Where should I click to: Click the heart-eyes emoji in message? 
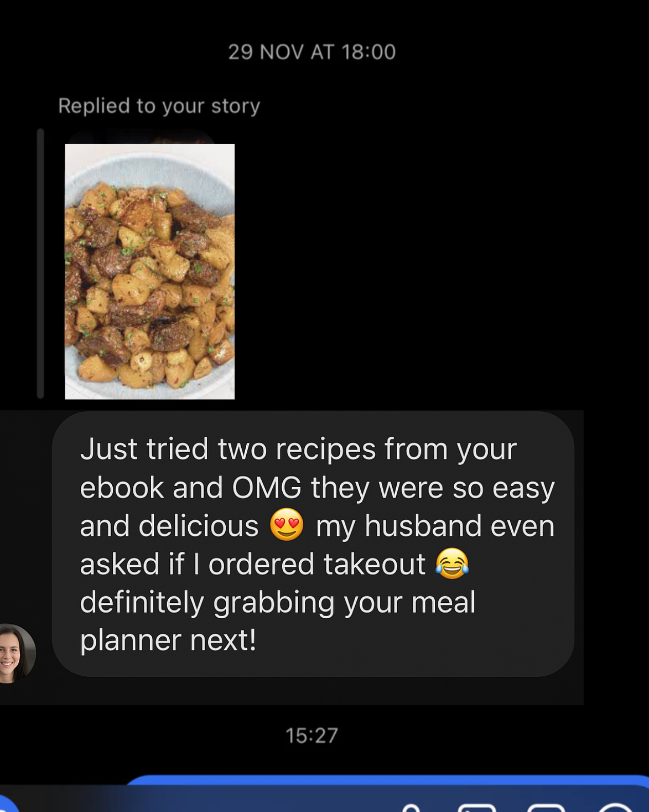click(x=287, y=524)
